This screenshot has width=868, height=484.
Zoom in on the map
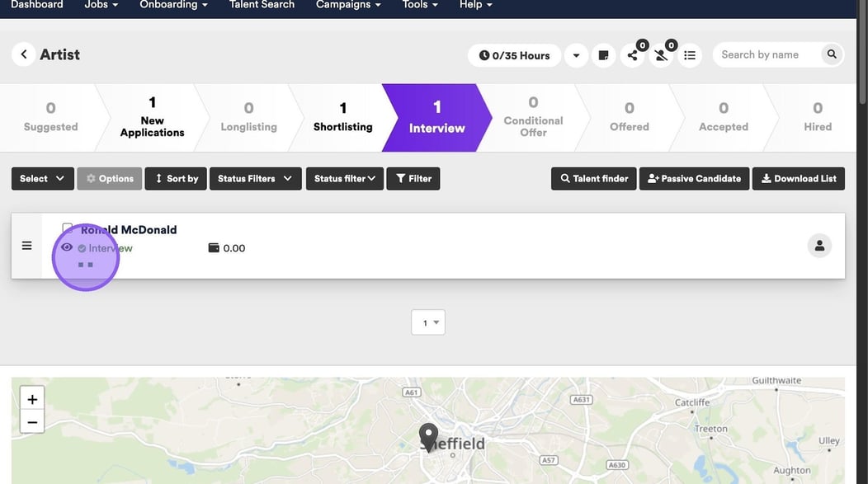point(32,400)
